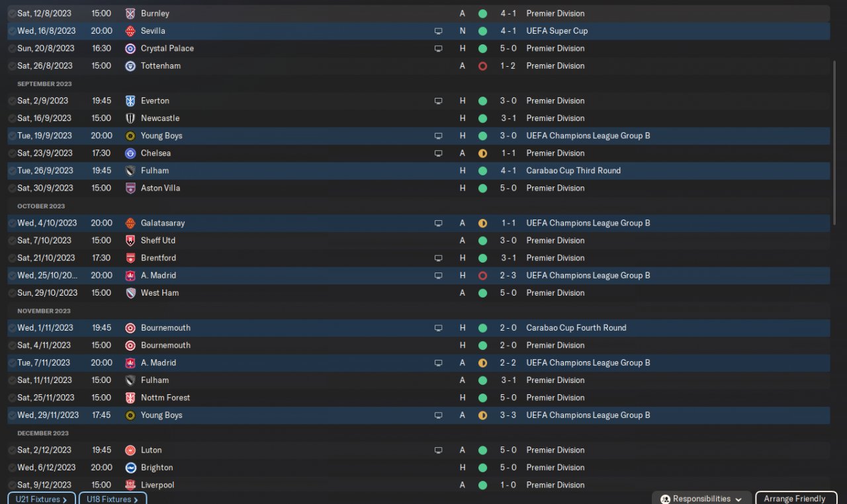Click the Young Boys badge in September
This screenshot has width=847, height=504.
point(130,136)
